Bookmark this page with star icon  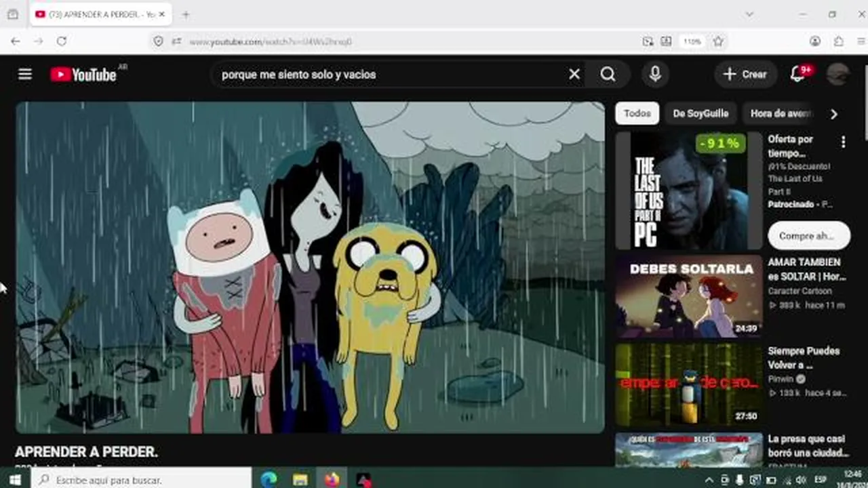719,41
